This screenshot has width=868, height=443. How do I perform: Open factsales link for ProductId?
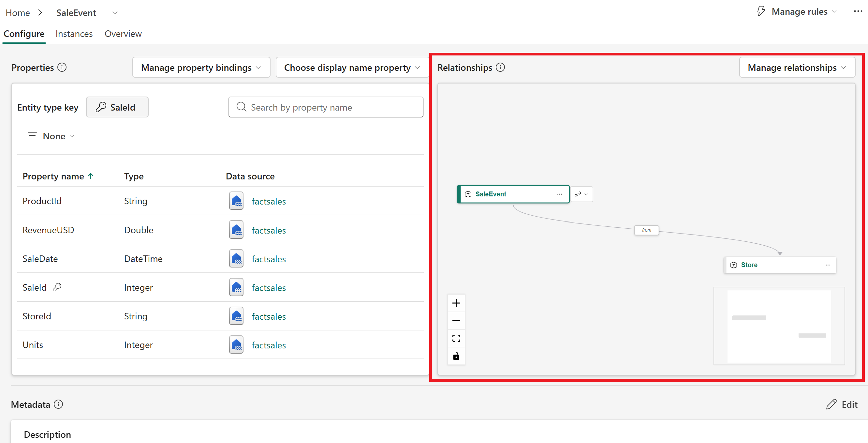(x=269, y=201)
